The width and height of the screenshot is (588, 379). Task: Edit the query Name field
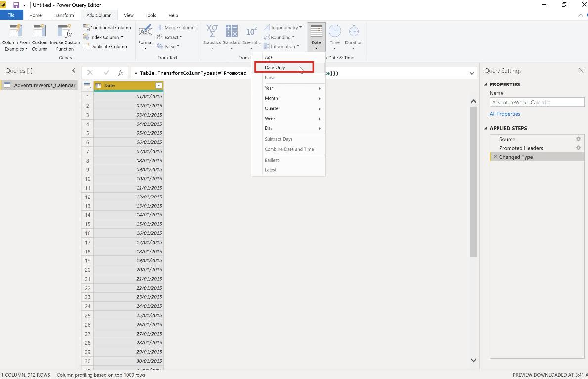point(537,102)
